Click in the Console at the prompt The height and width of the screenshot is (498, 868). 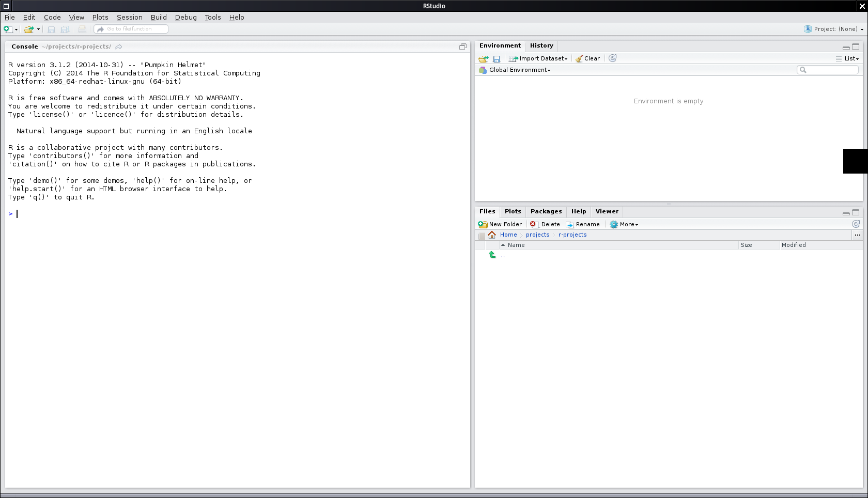pos(238,214)
